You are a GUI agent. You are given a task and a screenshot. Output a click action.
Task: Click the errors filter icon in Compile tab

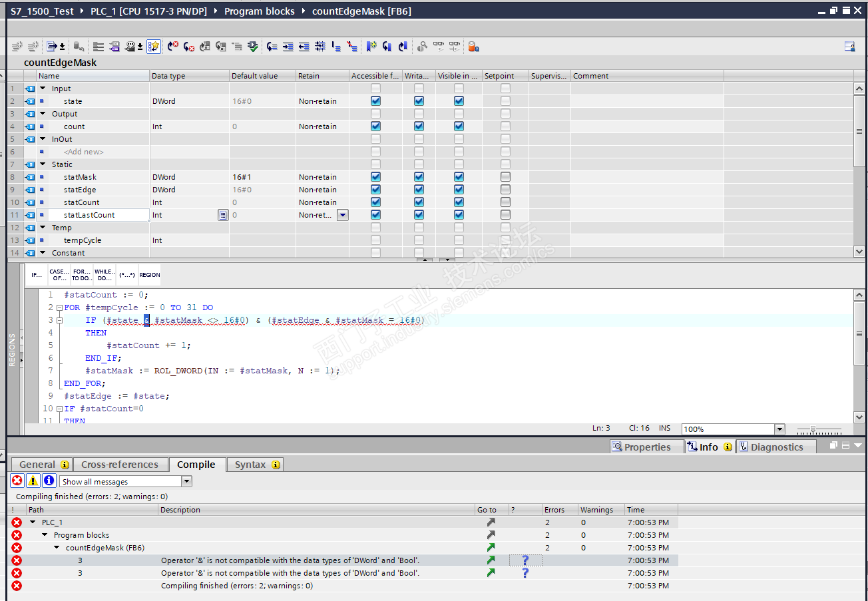pyautogui.click(x=17, y=481)
